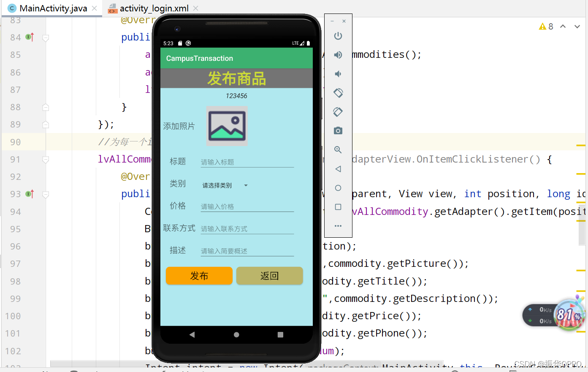Go to previous highlighted error arrow
Screen dimensions: 588x372
(x=563, y=27)
